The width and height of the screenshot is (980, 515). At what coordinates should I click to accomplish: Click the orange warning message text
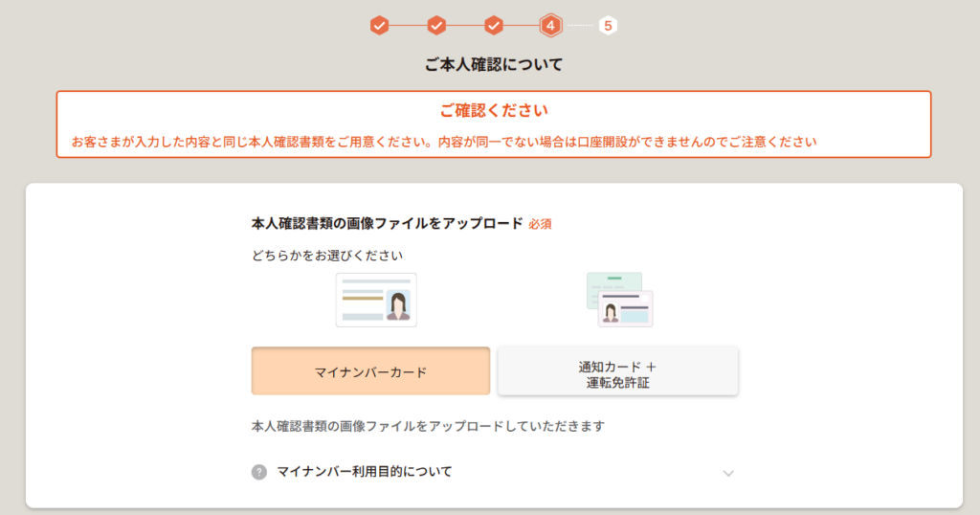coord(444,142)
